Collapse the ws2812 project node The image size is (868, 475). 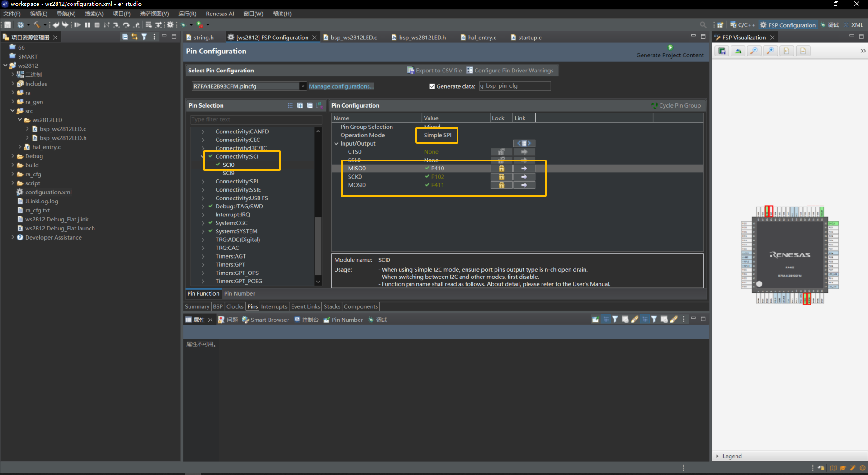(x=5, y=66)
